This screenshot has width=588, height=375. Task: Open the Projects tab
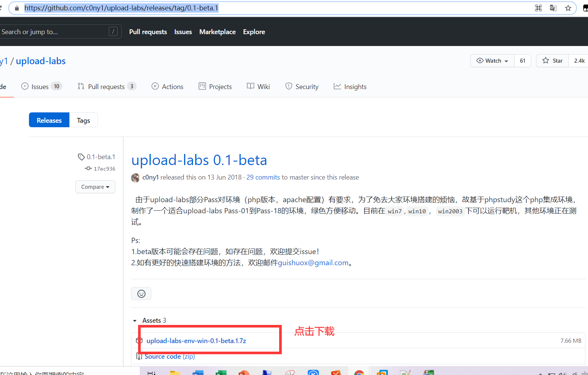[215, 86]
